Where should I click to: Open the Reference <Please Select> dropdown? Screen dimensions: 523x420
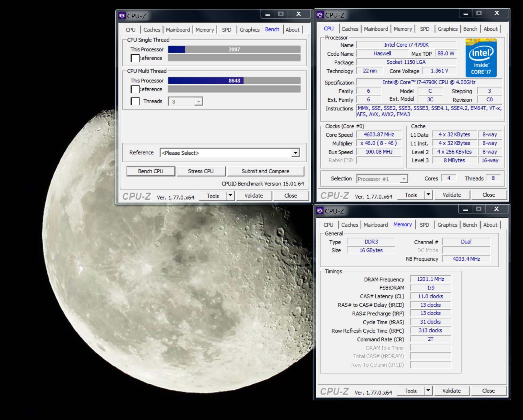pyautogui.click(x=295, y=153)
